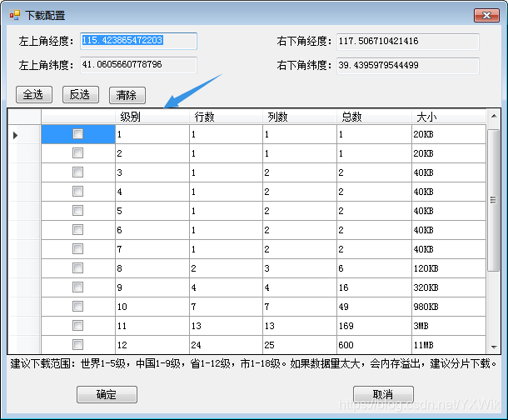
Task: Check the checkbox for level 5
Action: (x=77, y=210)
